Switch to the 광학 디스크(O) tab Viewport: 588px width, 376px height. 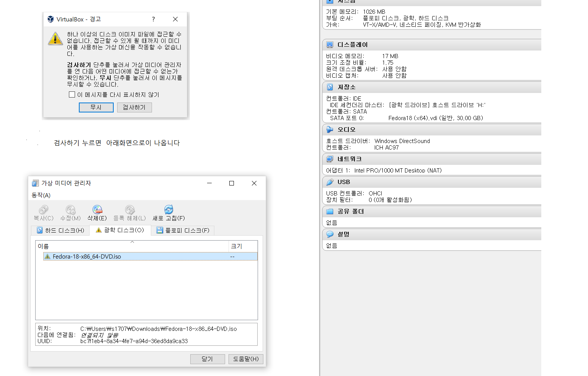120,230
